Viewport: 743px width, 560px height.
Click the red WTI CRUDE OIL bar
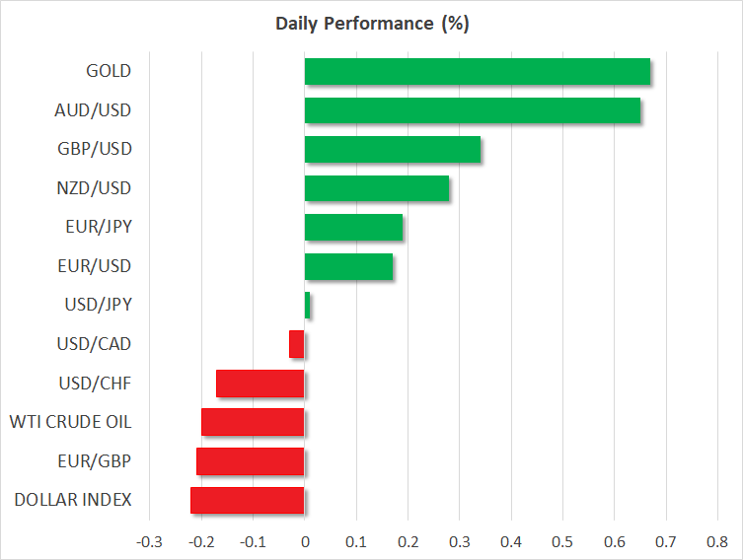253,422
